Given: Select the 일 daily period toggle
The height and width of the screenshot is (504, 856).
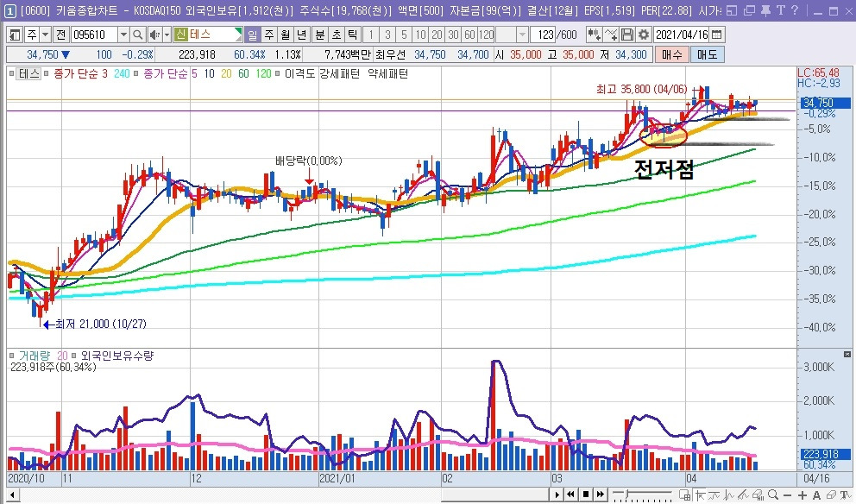Looking at the screenshot, I should point(252,35).
